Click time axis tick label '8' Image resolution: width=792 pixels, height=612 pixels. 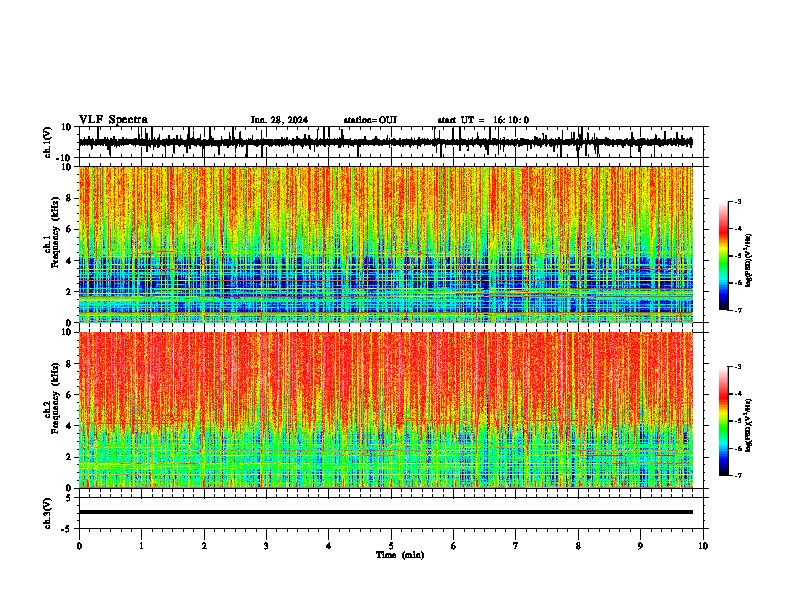coord(578,546)
